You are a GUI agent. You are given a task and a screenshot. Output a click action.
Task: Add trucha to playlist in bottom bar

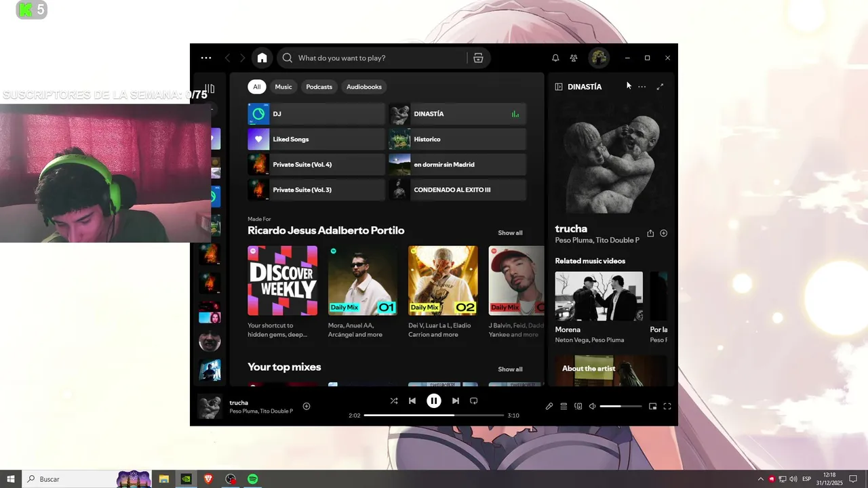coord(307,406)
